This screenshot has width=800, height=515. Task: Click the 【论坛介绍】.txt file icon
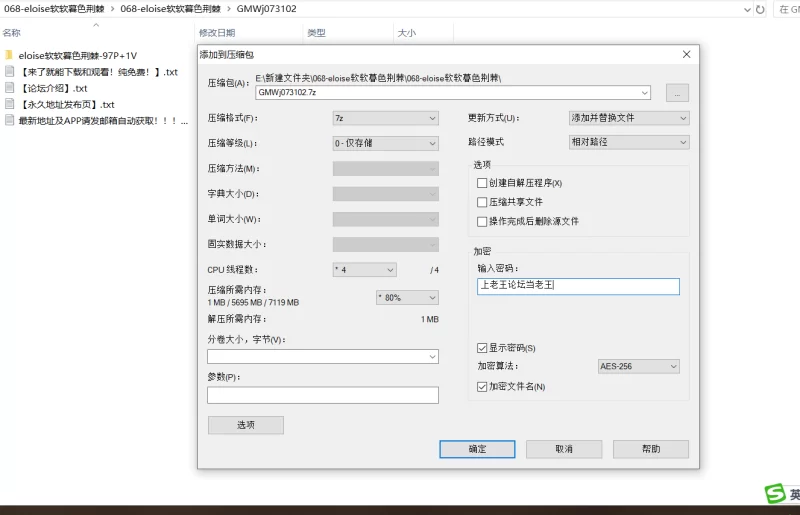[x=9, y=88]
